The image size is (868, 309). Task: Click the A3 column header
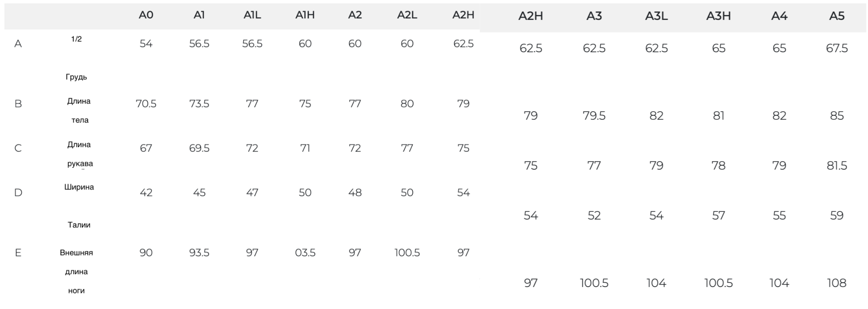[x=594, y=16]
